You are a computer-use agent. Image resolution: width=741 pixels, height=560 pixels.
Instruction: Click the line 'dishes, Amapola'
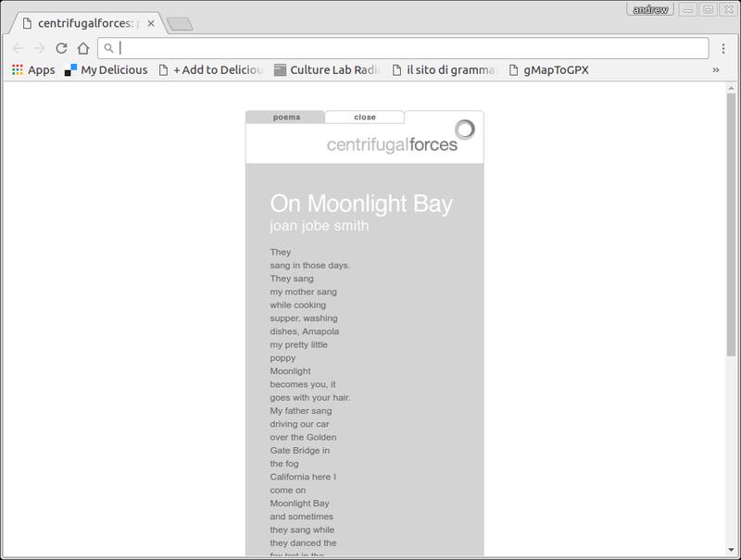click(305, 331)
